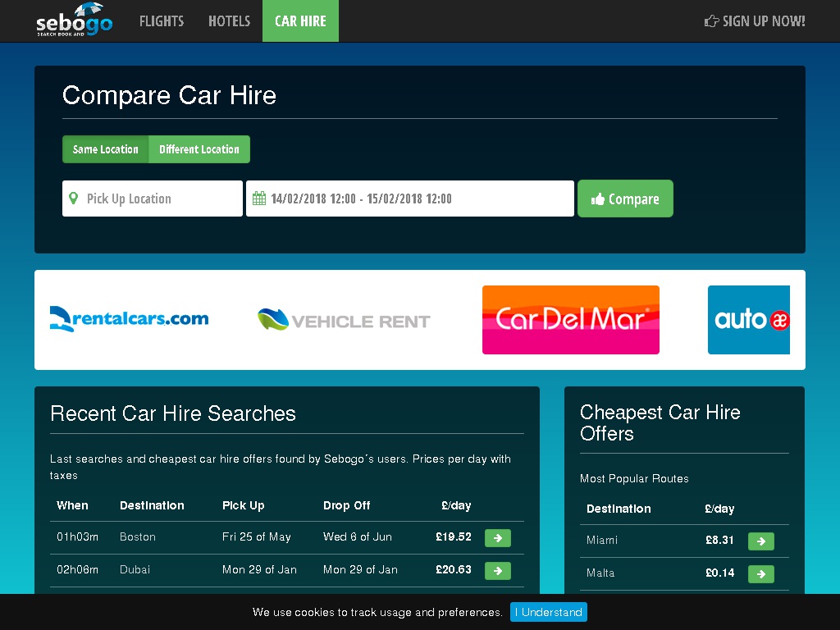
Task: Click the green arrow for Boston search
Action: 497,538
